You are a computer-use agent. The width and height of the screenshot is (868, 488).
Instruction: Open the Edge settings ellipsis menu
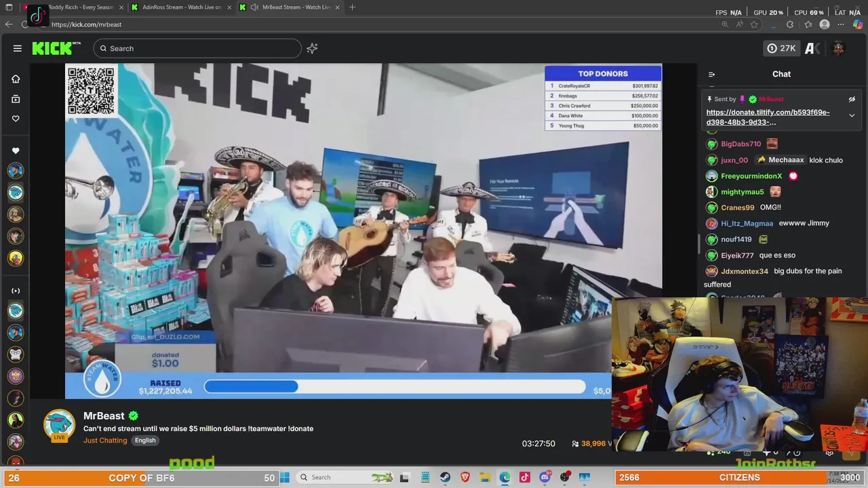[x=842, y=24]
